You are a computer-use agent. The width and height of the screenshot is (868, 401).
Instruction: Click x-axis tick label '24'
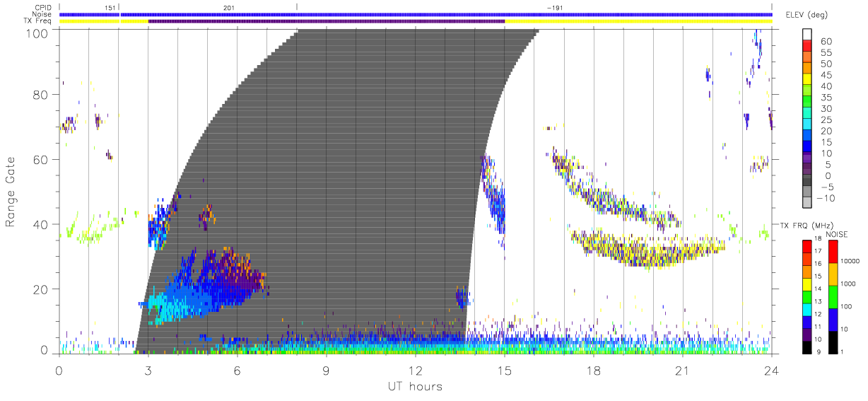tap(772, 370)
